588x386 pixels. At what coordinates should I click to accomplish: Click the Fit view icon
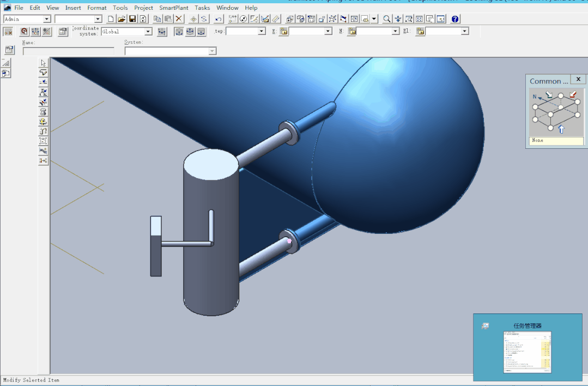[420, 19]
